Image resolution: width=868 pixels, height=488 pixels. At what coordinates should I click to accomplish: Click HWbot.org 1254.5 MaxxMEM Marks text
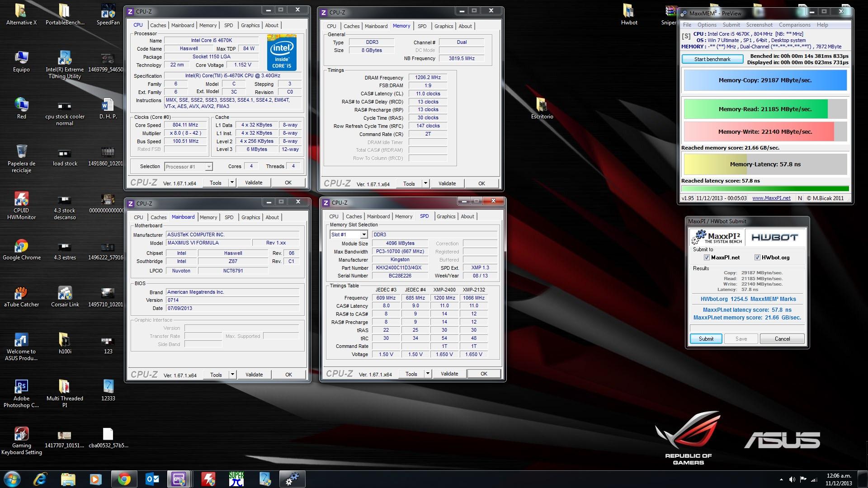tap(748, 299)
